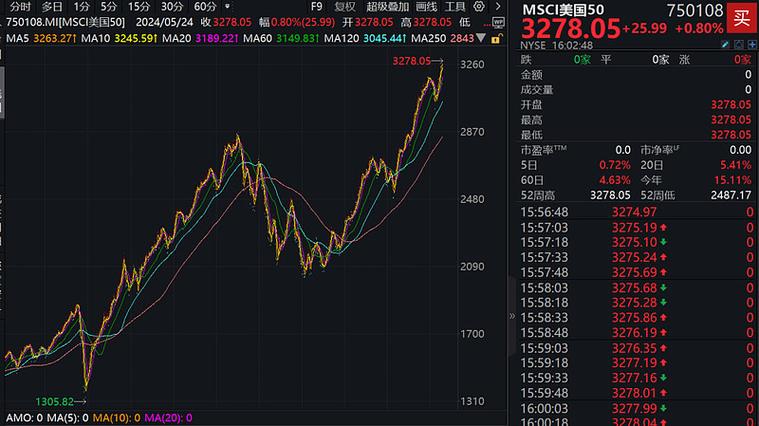
Task: Click the 3260 price axis label
Action: (472, 64)
